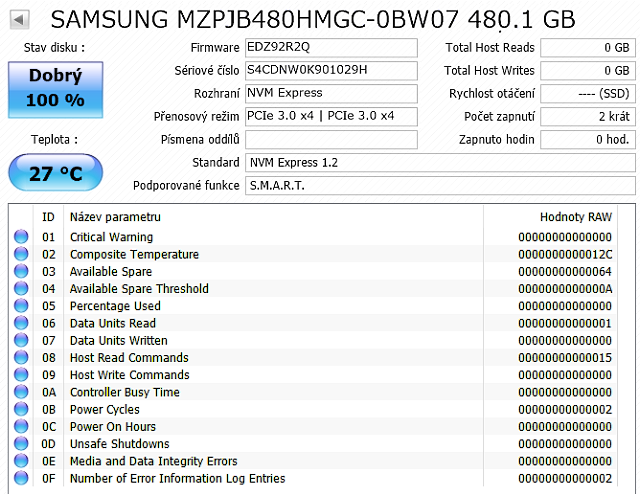Select the Available Spare Threshold parameter name
Screen dimensions: 640x494
coord(139,289)
